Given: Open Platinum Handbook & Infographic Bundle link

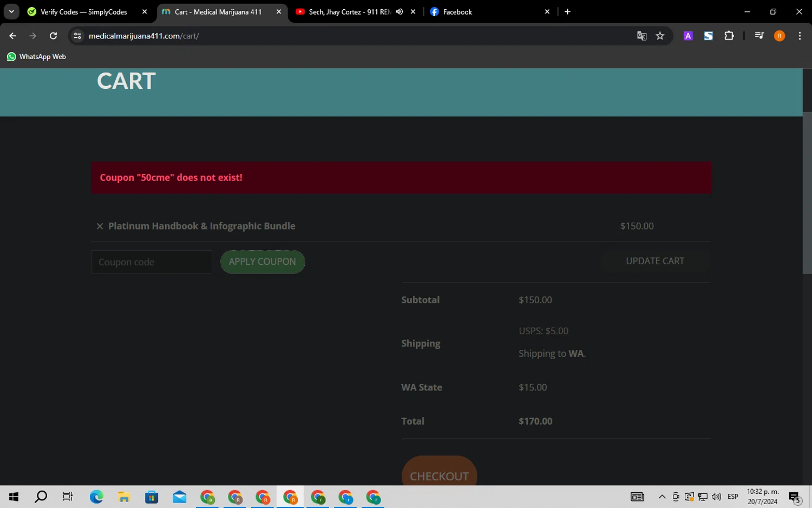Looking at the screenshot, I should tap(202, 226).
